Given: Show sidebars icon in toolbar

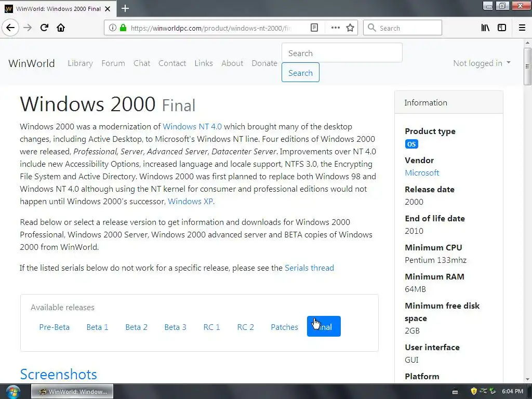Looking at the screenshot, I should [x=502, y=28].
